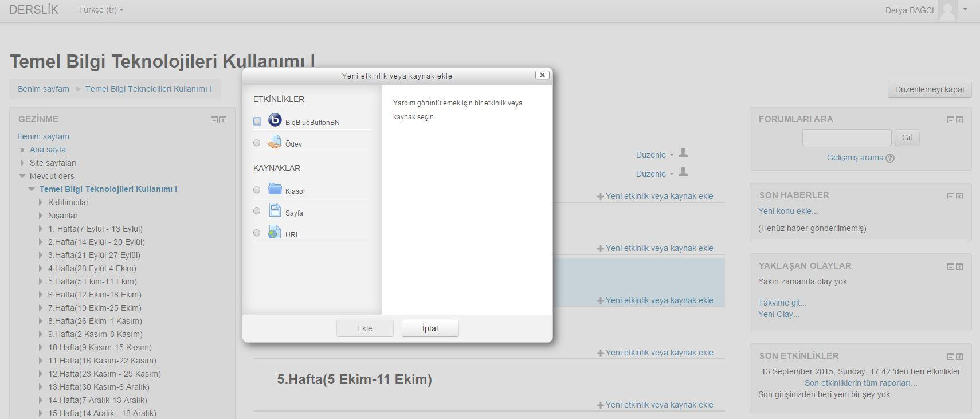The width and height of the screenshot is (980, 419).
Task: Click the İptal button
Action: coord(430,328)
